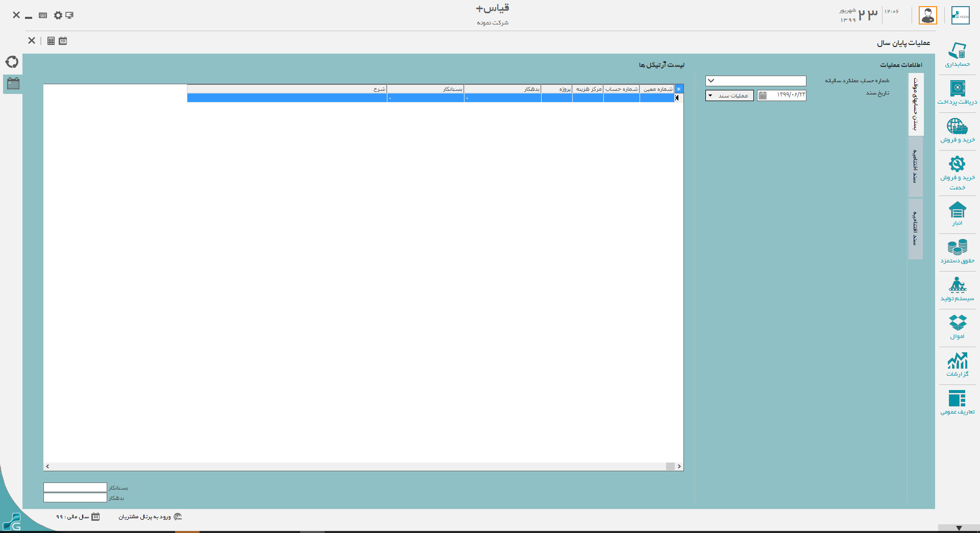Expand the module sidebar down arrow
The image size is (980, 533).
click(x=959, y=528)
